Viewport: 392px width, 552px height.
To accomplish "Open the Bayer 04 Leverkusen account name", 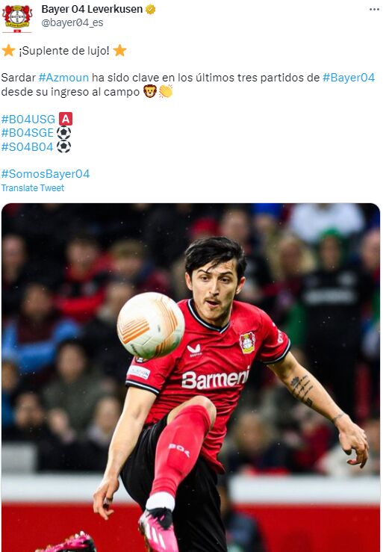I will pyautogui.click(x=92, y=9).
